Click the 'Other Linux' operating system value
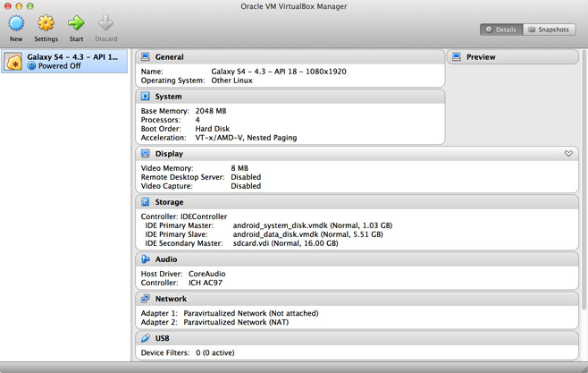 231,81
